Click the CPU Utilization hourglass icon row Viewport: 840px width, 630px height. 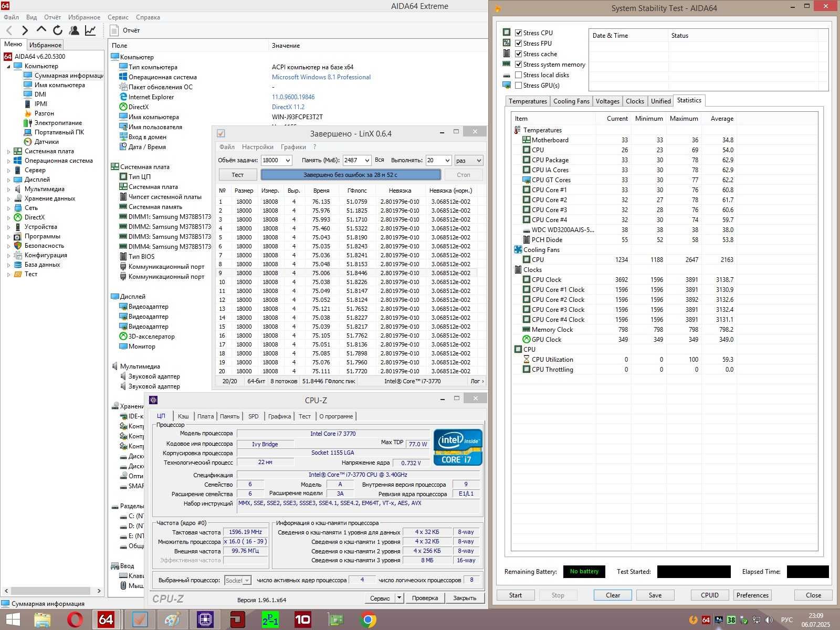coord(527,360)
